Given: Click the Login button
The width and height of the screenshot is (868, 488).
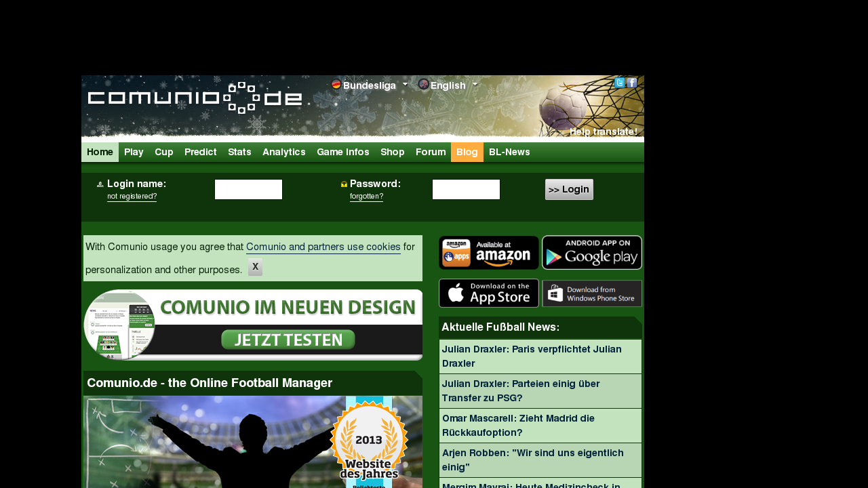Looking at the screenshot, I should 569,190.
